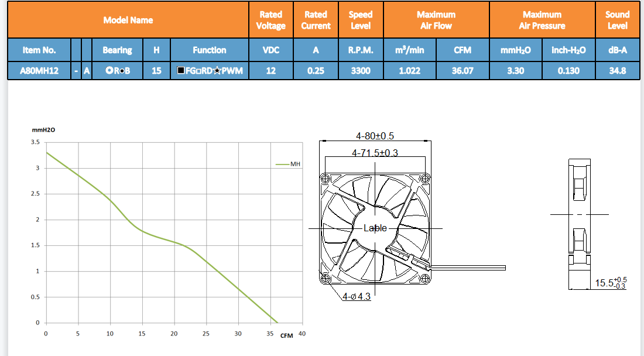Click the 4-ø4.3 hole dimension label
The height and width of the screenshot is (356, 644).
coord(357,296)
